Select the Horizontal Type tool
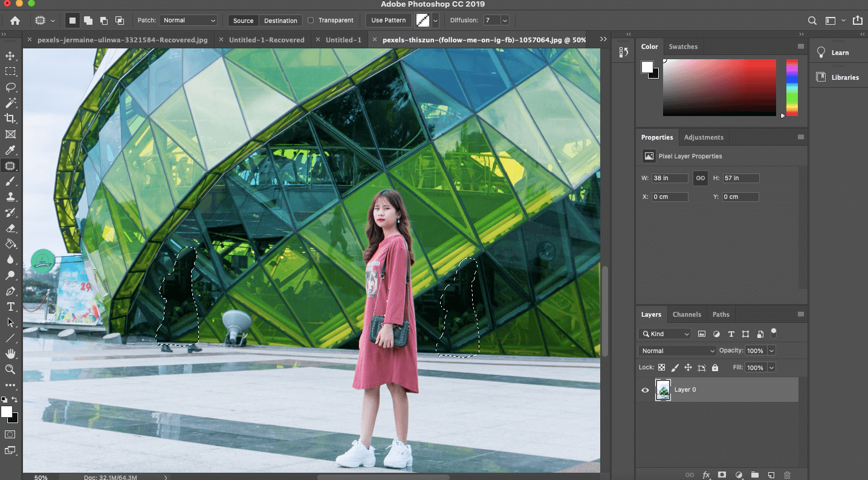 pos(10,306)
